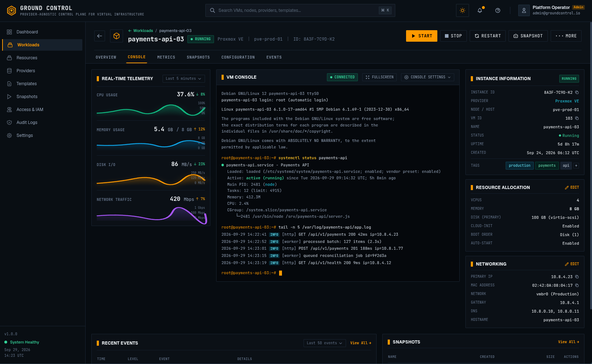
Task: Enter Fullscreen console mode
Action: tap(379, 77)
